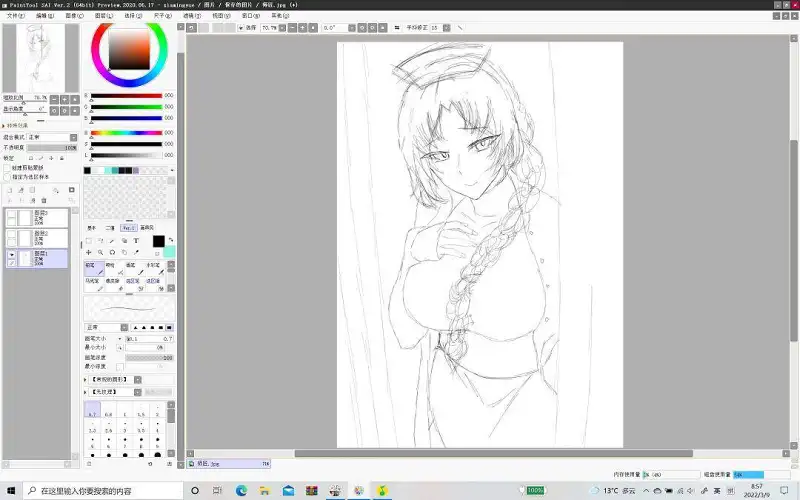The height and width of the screenshot is (500, 800).
Task: Open the layer blending mode dropdown
Action: pos(52,137)
